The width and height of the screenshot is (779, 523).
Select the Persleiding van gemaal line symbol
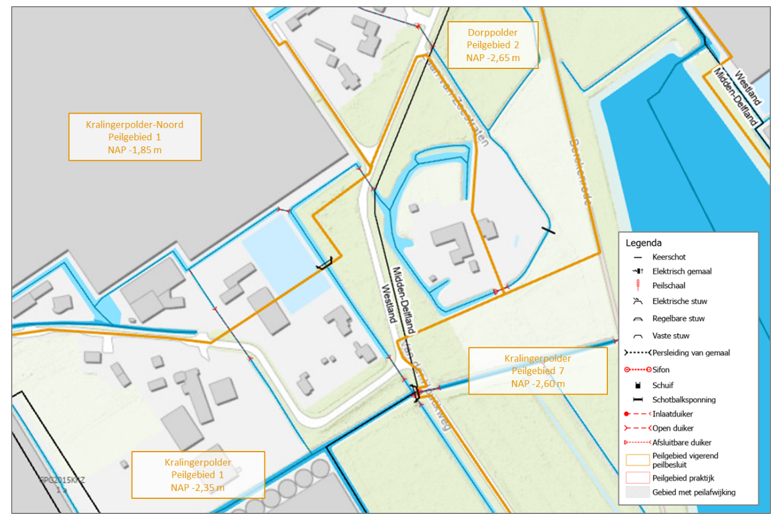coord(637,352)
